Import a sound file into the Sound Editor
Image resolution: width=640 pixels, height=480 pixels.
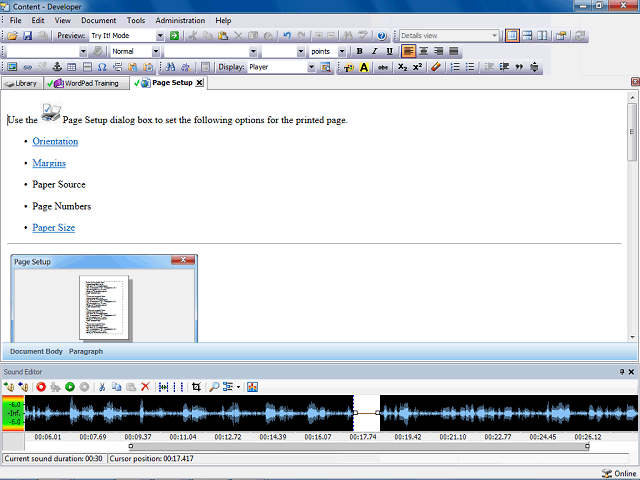click(9, 387)
